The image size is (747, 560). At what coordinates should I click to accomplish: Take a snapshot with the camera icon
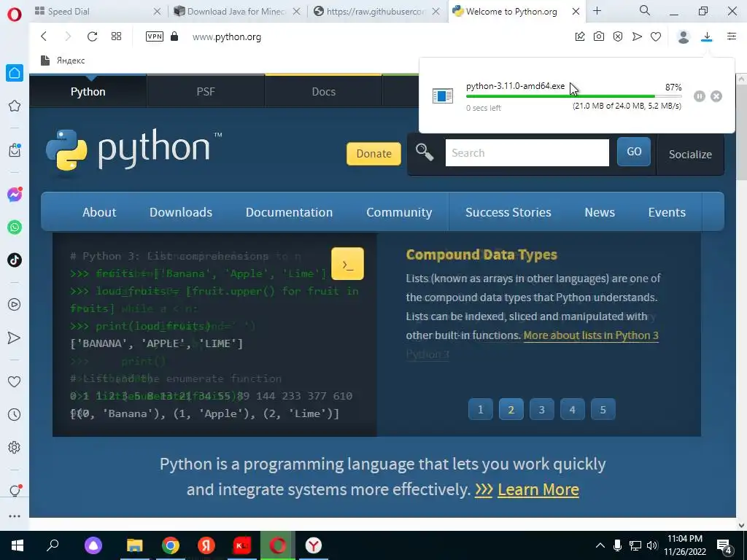[599, 36]
